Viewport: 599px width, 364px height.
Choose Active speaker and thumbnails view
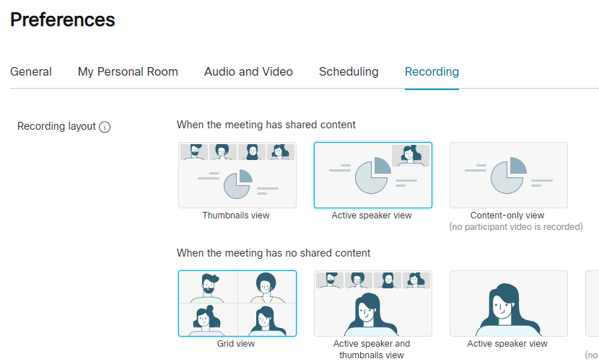pyautogui.click(x=373, y=303)
